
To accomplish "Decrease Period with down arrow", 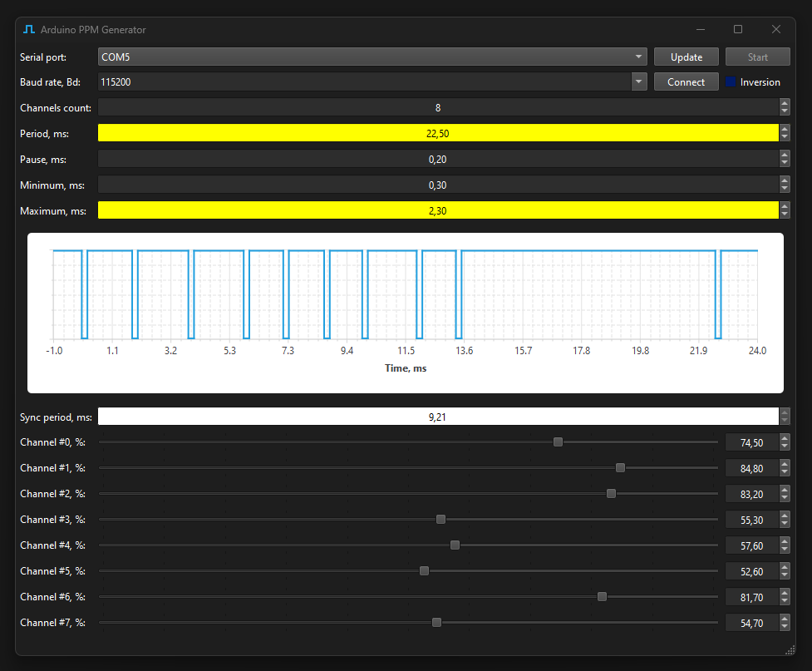I will (785, 137).
